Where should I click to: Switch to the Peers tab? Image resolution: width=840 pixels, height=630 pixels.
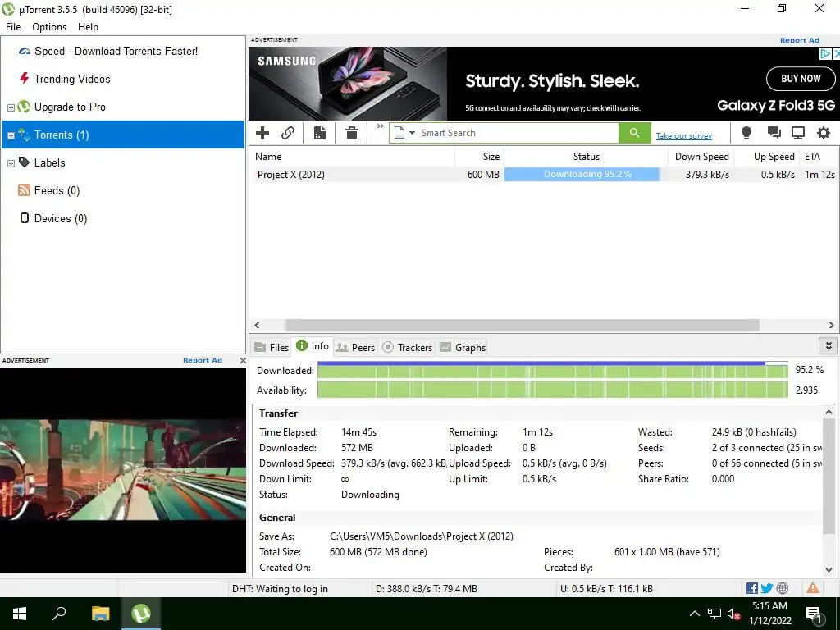click(x=355, y=347)
